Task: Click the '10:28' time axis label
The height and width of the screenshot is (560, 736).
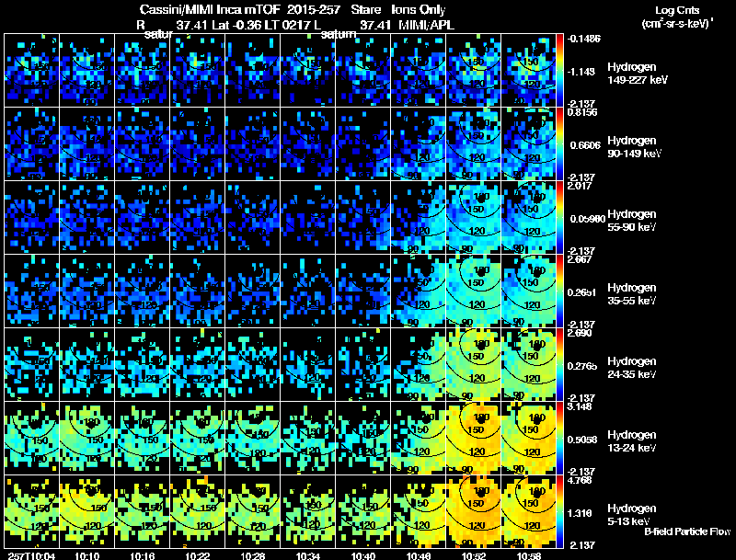Action: [x=252, y=555]
